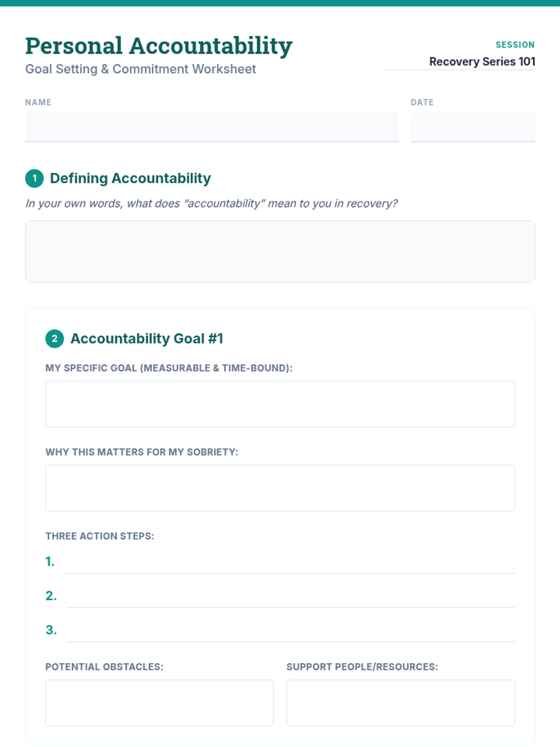Focus the Potential Obstacles box
The width and height of the screenshot is (560, 747).
(160, 703)
